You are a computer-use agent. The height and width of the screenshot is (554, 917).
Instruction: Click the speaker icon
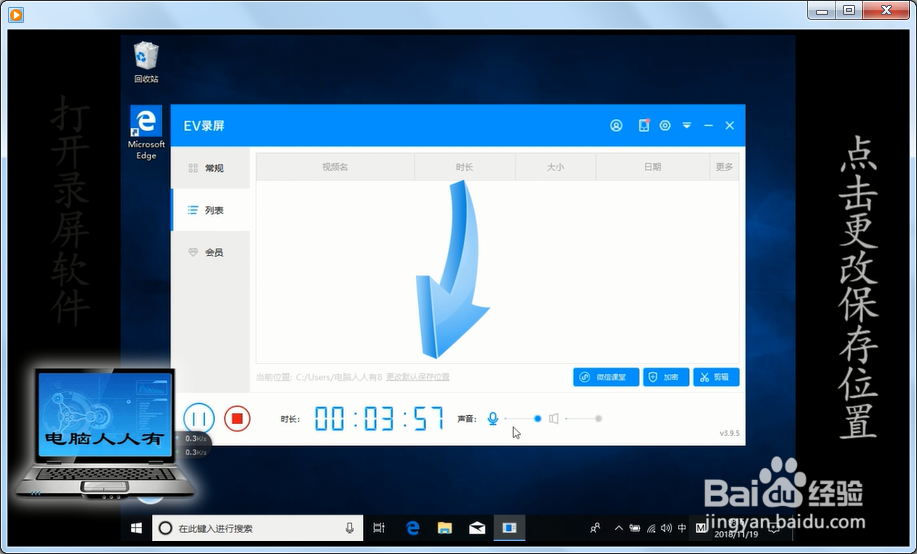click(x=554, y=419)
